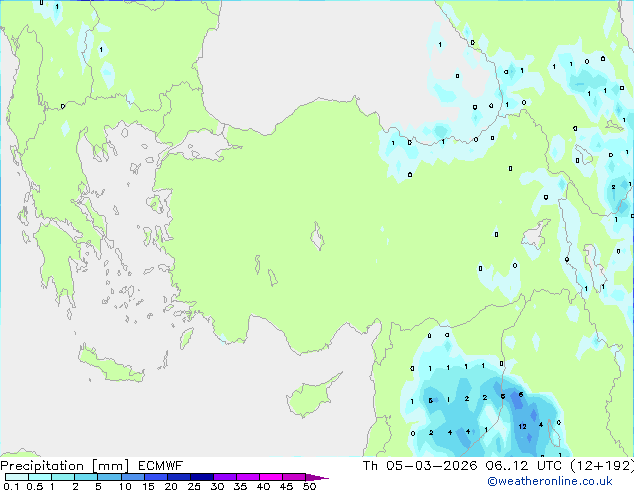Select the ECMWF model label
634x490 pixels.
click(x=161, y=466)
